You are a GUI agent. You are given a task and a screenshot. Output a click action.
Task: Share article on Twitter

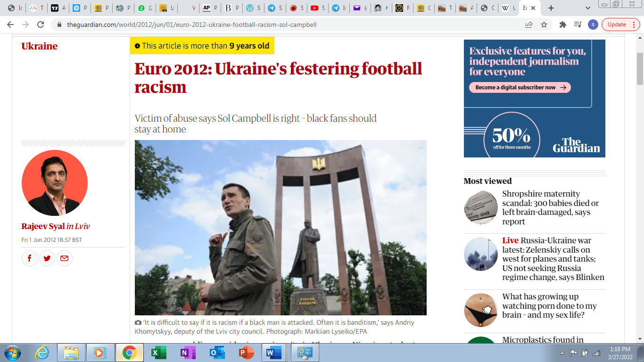[x=47, y=258]
